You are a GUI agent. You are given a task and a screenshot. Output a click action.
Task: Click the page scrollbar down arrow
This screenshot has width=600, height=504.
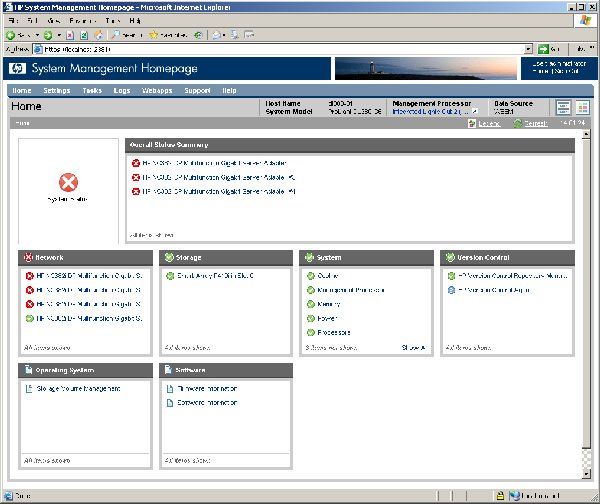(586, 474)
